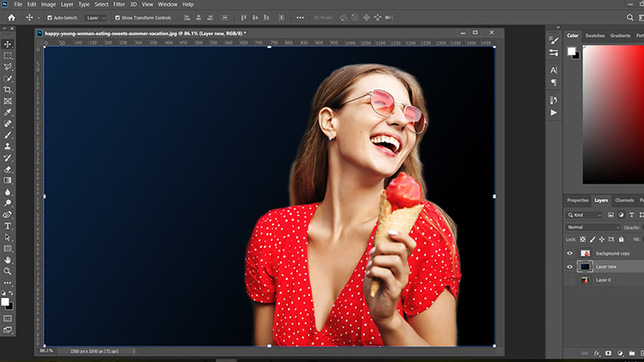
Task: Hide the Layer new layer
Action: point(569,267)
